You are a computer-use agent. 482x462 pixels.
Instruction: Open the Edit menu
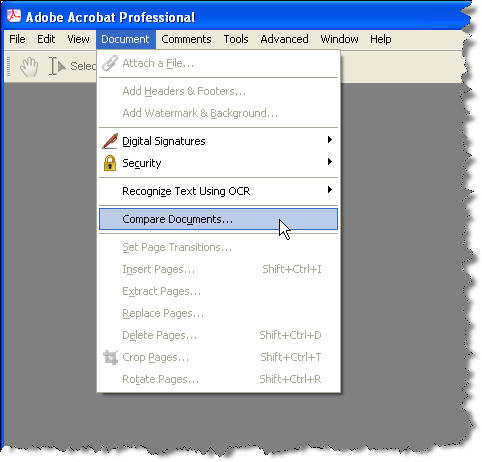point(46,39)
